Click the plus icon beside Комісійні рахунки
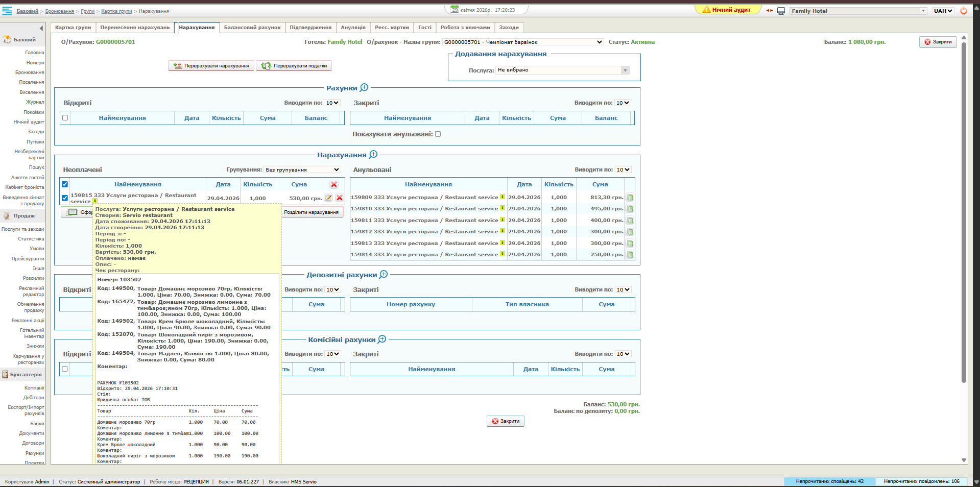 pyautogui.click(x=382, y=339)
